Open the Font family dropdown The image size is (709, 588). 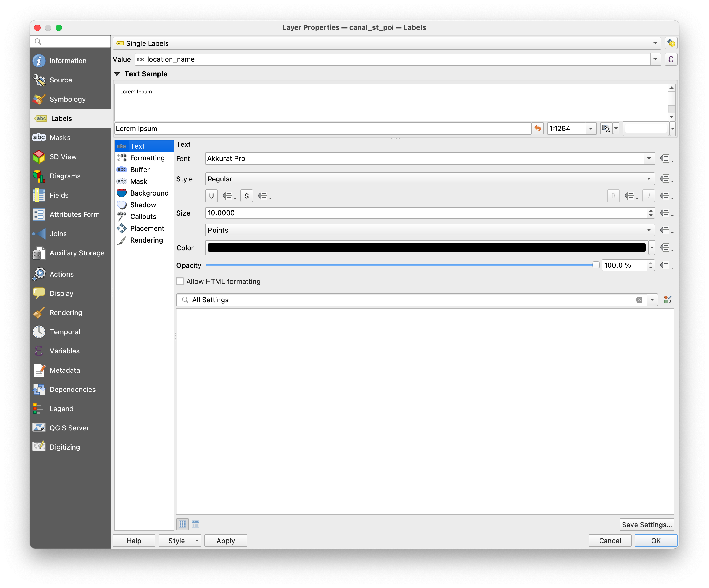tap(649, 158)
